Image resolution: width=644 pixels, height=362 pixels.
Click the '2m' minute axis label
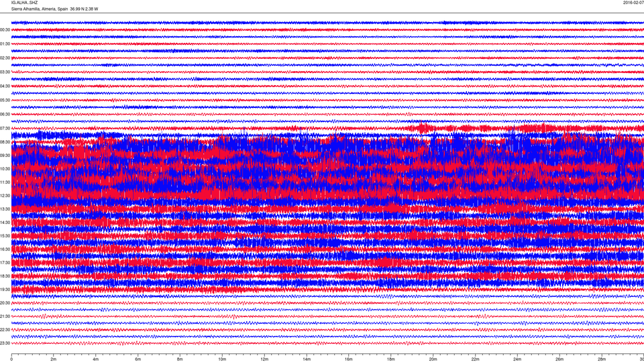(x=54, y=359)
